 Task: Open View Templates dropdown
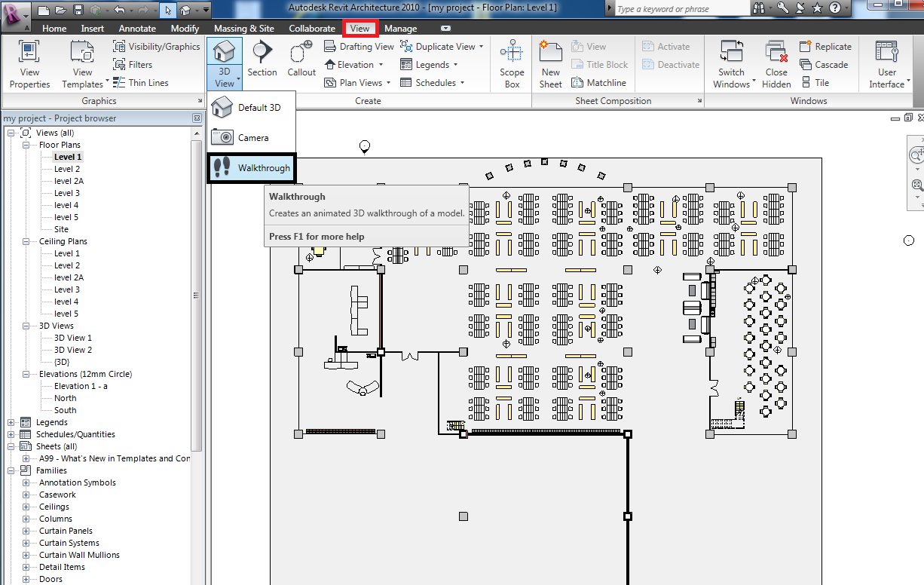[x=83, y=64]
